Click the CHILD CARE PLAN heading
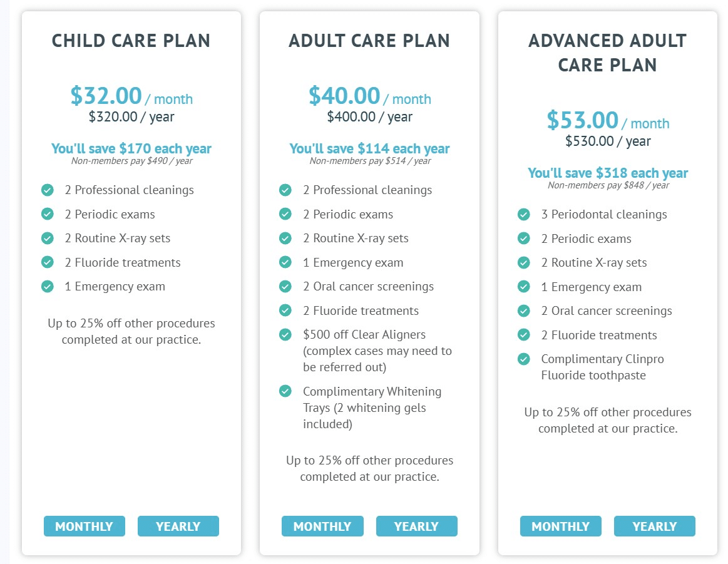 coord(131,41)
